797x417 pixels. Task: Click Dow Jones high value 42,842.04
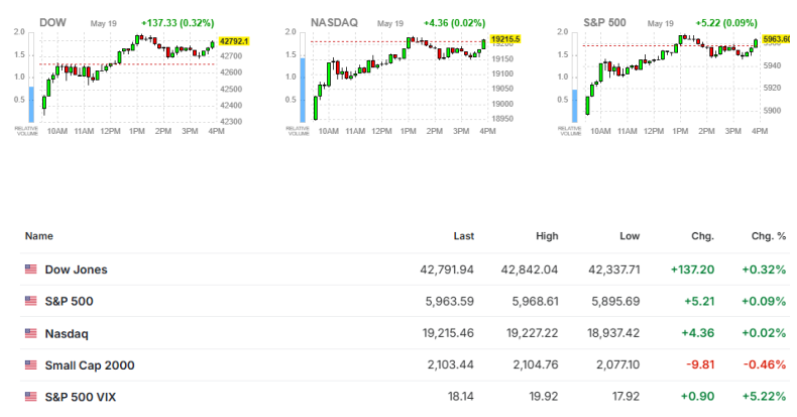click(x=529, y=270)
